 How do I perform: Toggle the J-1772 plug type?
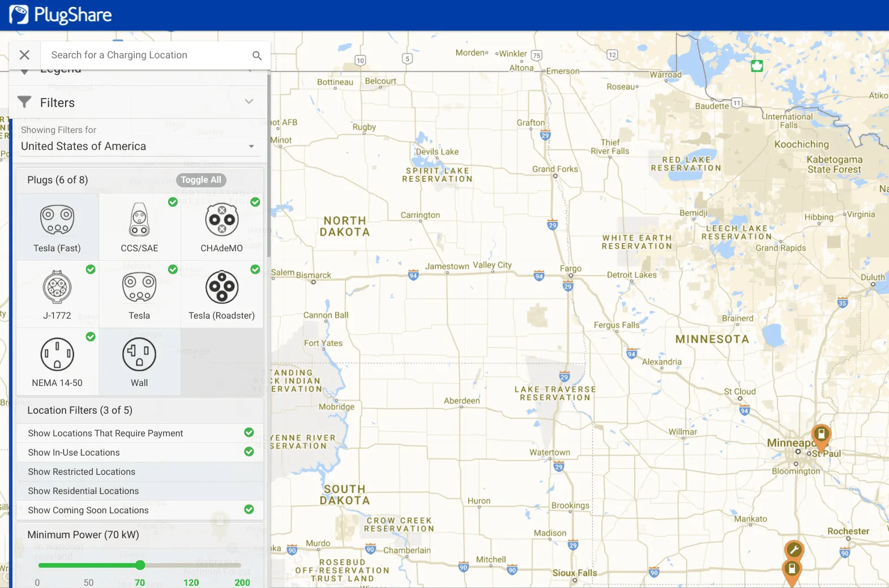tap(57, 295)
